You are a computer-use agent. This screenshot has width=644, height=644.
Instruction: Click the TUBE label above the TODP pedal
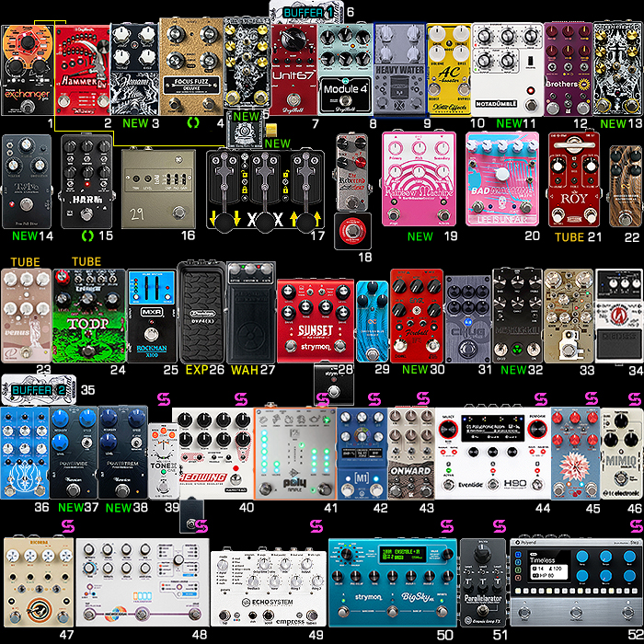point(86,261)
